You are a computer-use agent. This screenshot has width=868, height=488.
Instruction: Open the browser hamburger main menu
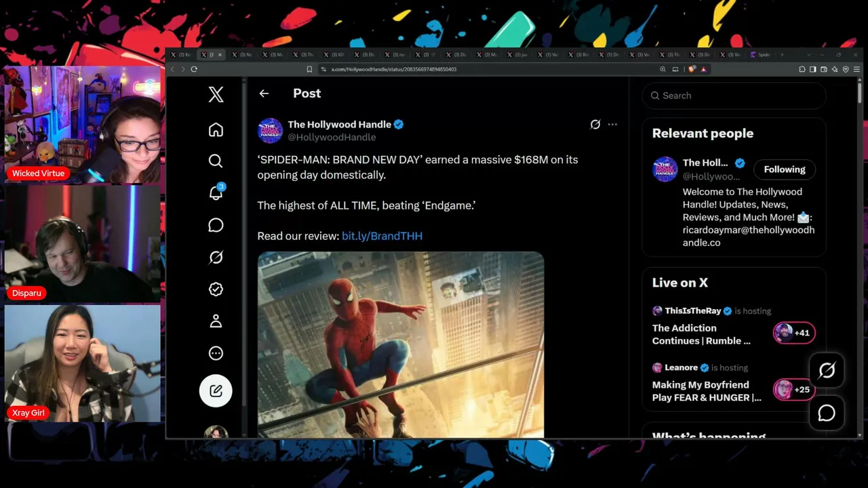tap(856, 69)
